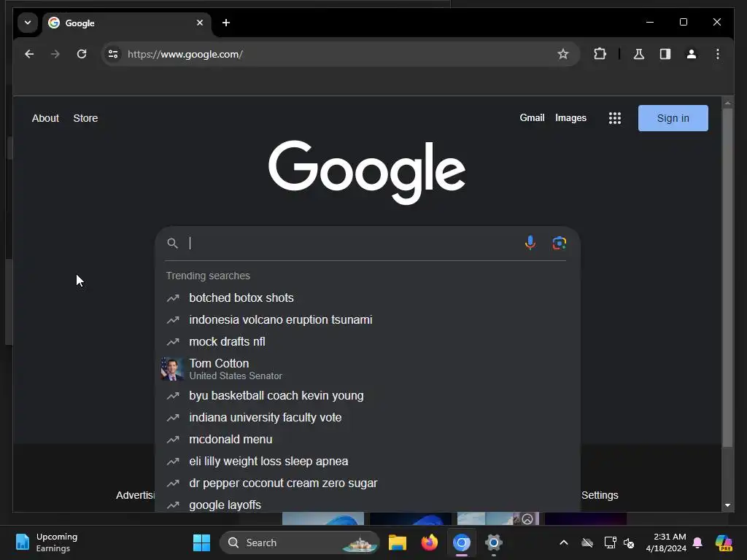Open Chrome Labs flask icon
This screenshot has height=560, width=747.
[639, 54]
